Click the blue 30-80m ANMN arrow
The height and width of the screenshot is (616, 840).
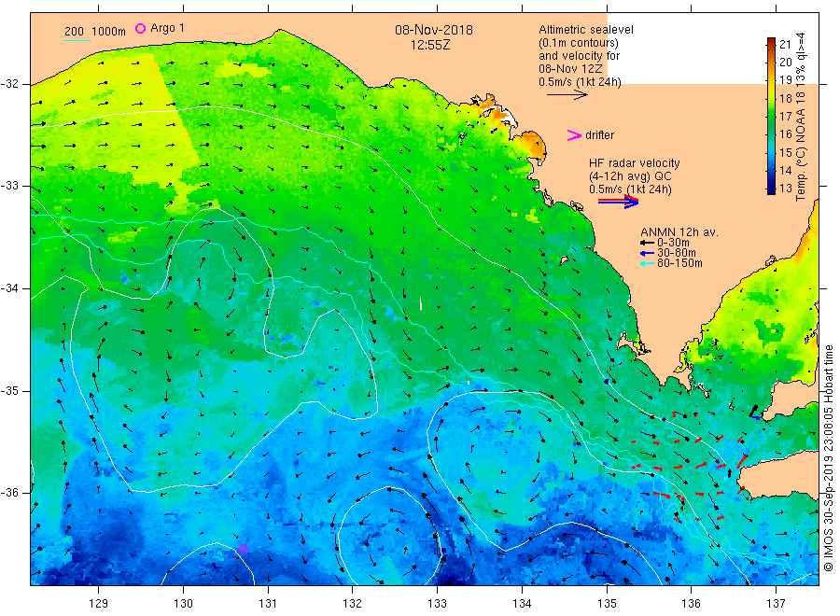[647, 253]
